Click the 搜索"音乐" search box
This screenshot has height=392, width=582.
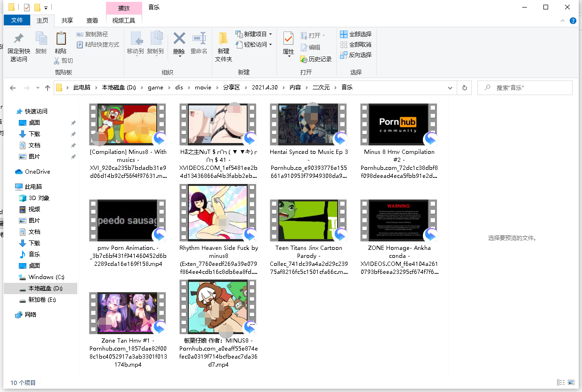pos(525,88)
